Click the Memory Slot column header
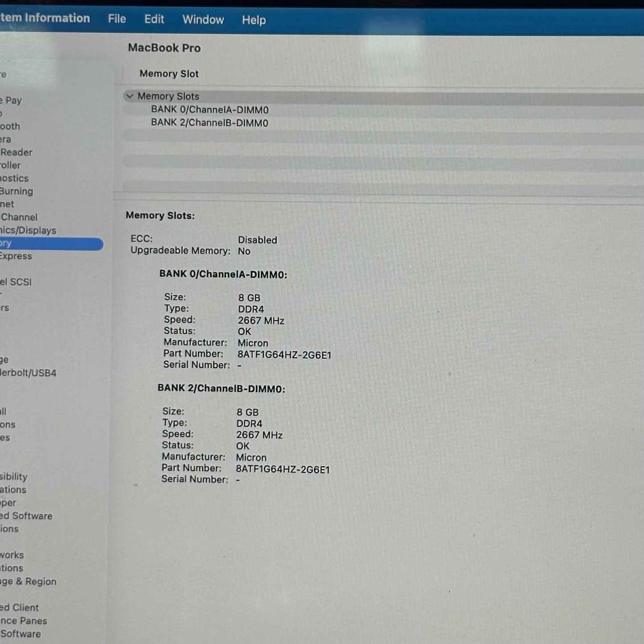The height and width of the screenshot is (644, 644). 169,74
